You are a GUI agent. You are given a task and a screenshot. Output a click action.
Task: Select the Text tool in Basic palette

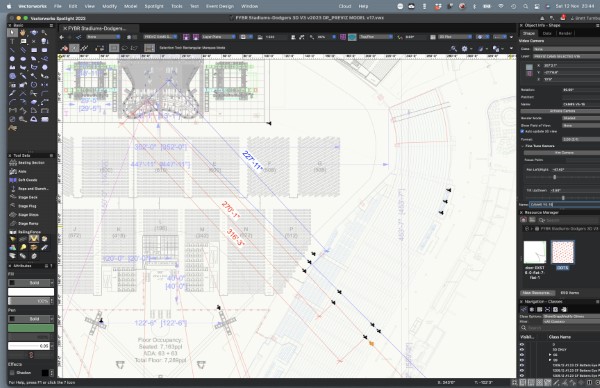point(12,41)
